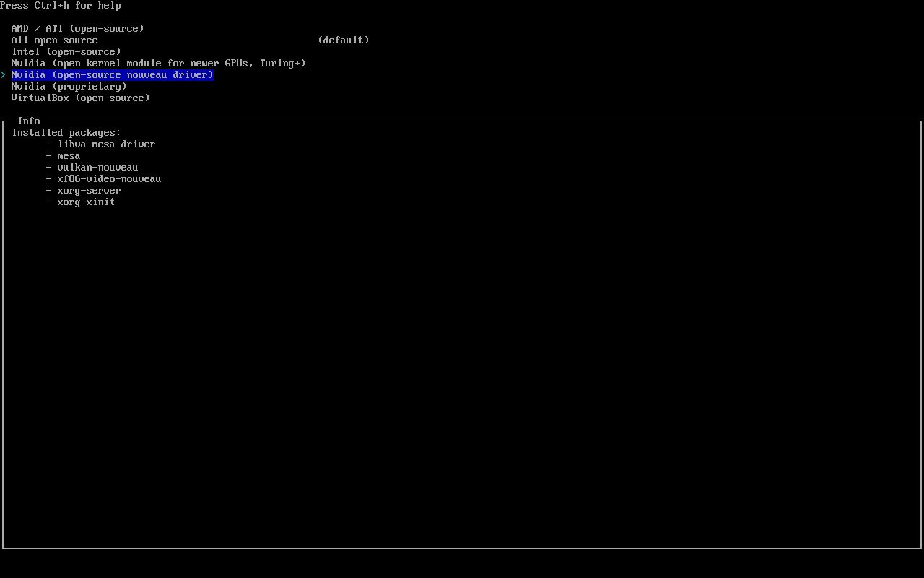
Task: Choose the VirtualBox (open-source) driver
Action: [x=80, y=98]
